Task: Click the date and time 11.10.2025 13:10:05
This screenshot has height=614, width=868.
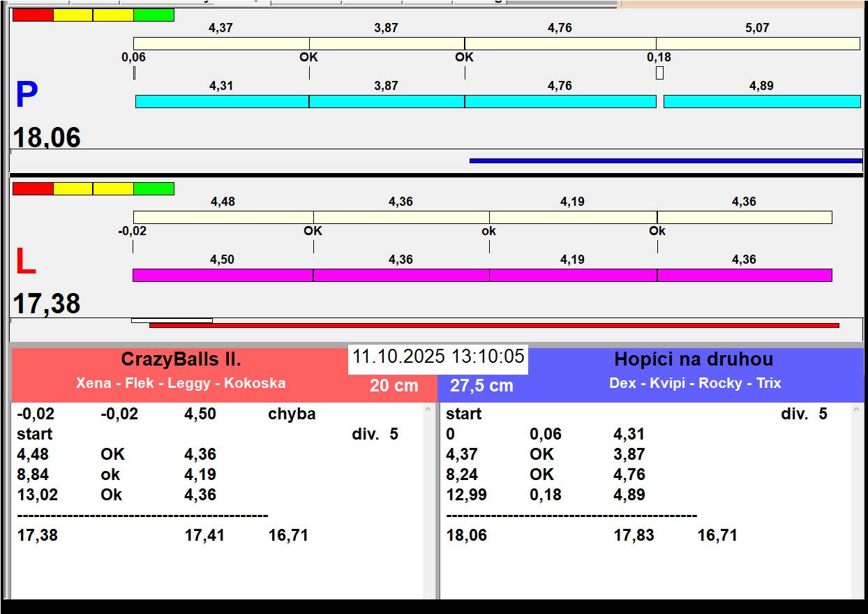Action: tap(438, 357)
